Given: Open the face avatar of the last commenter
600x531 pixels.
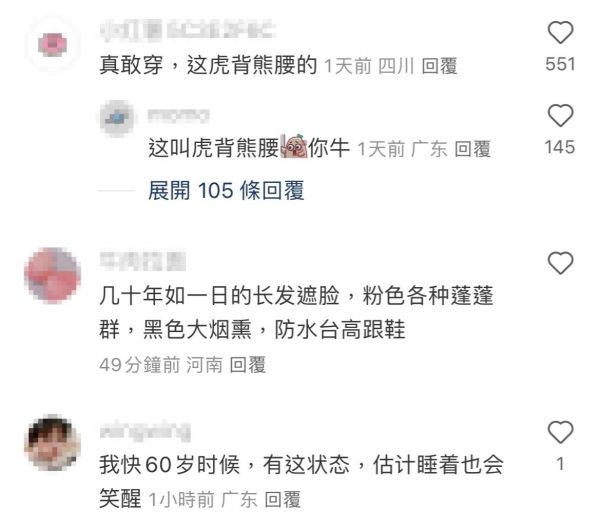Looking at the screenshot, I should click(52, 442).
